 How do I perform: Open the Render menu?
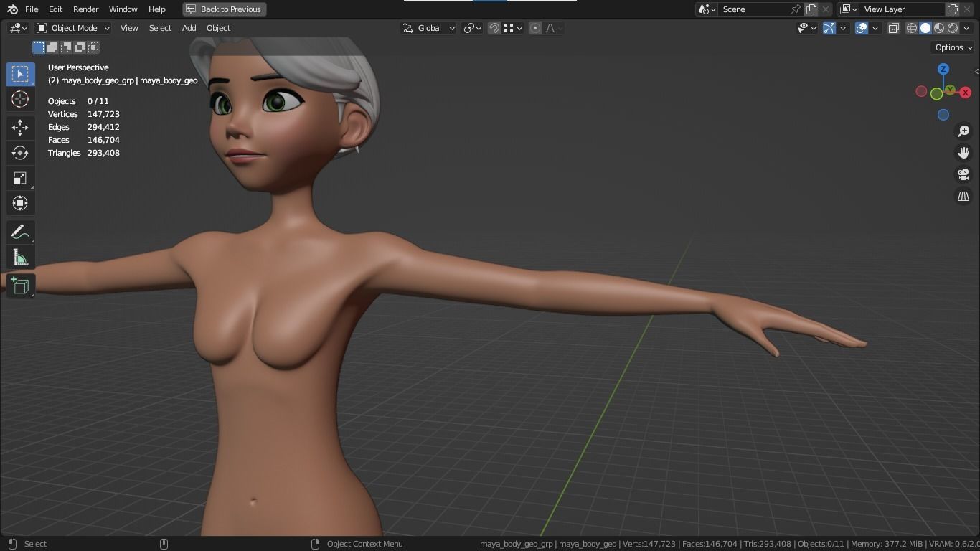tap(85, 9)
